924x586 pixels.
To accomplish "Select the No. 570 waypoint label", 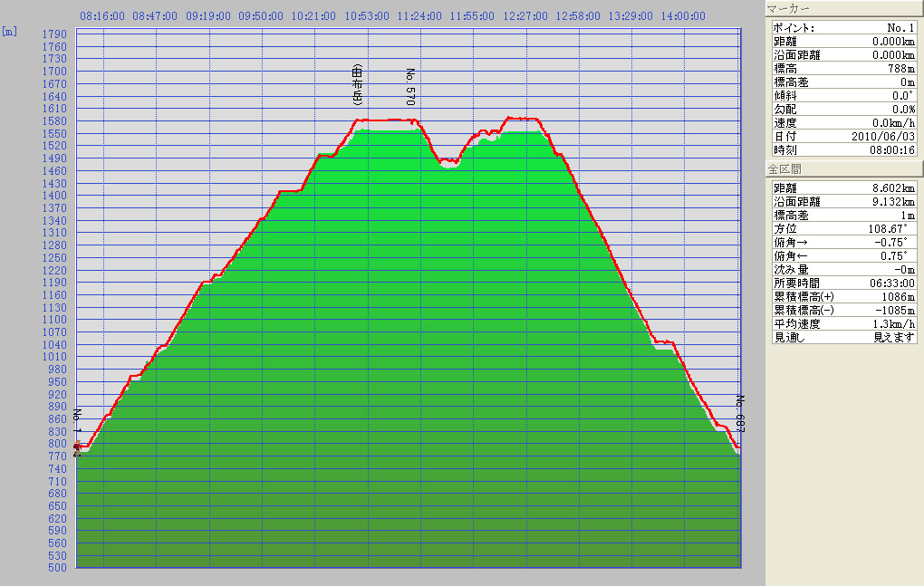I will [409, 88].
